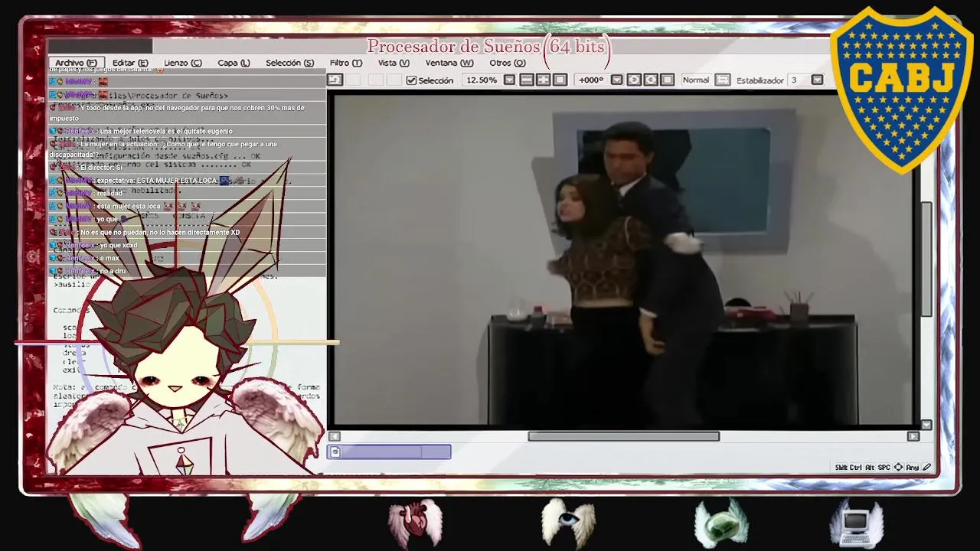Toggle the Selección checkbox

(411, 80)
